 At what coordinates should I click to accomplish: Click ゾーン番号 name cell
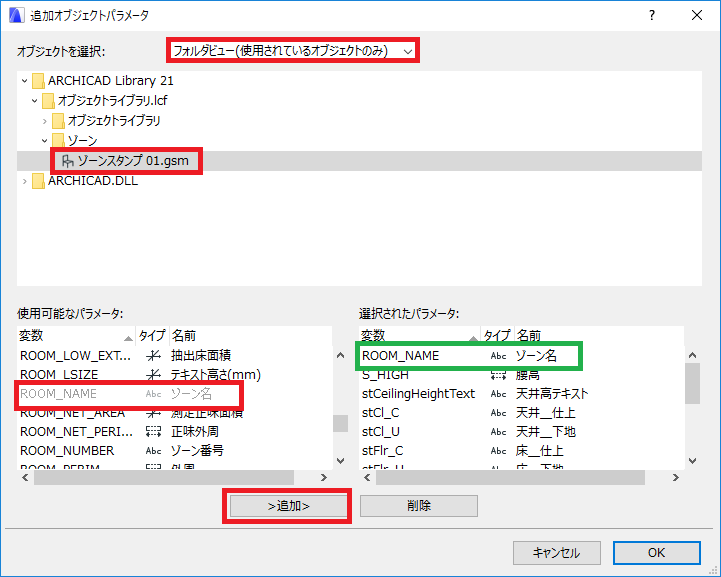[x=197, y=451]
